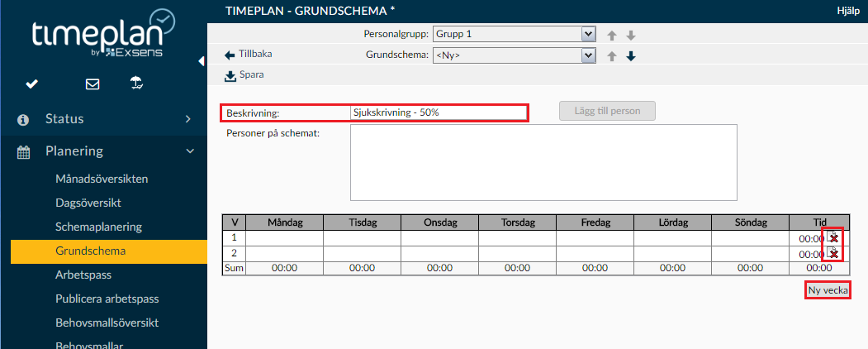Click the down arrow next to Personalgrupp

coord(630,36)
